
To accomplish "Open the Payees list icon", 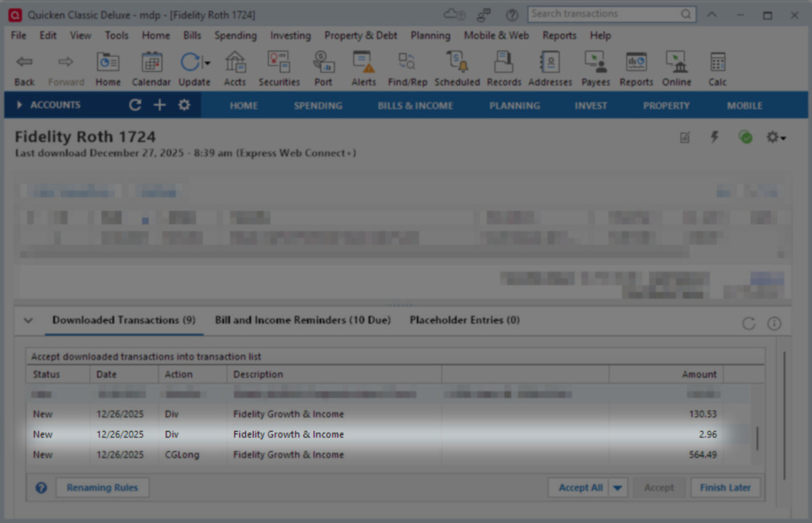I will [596, 69].
